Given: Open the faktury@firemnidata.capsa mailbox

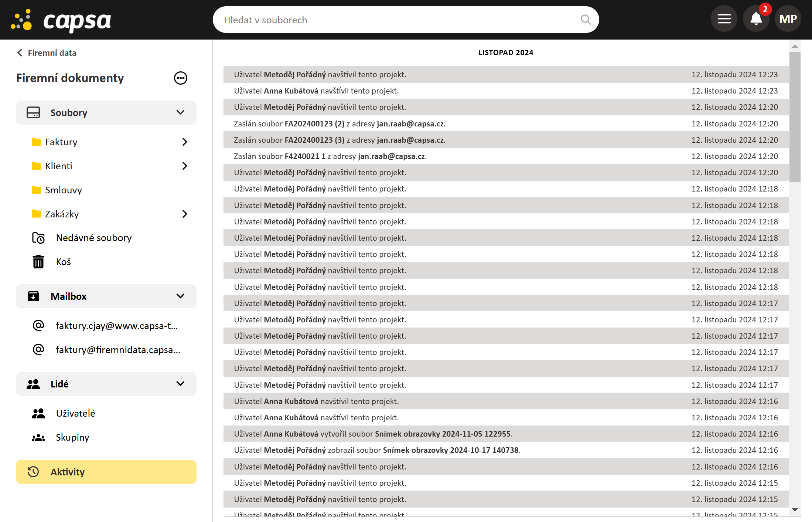Looking at the screenshot, I should coord(118,350).
